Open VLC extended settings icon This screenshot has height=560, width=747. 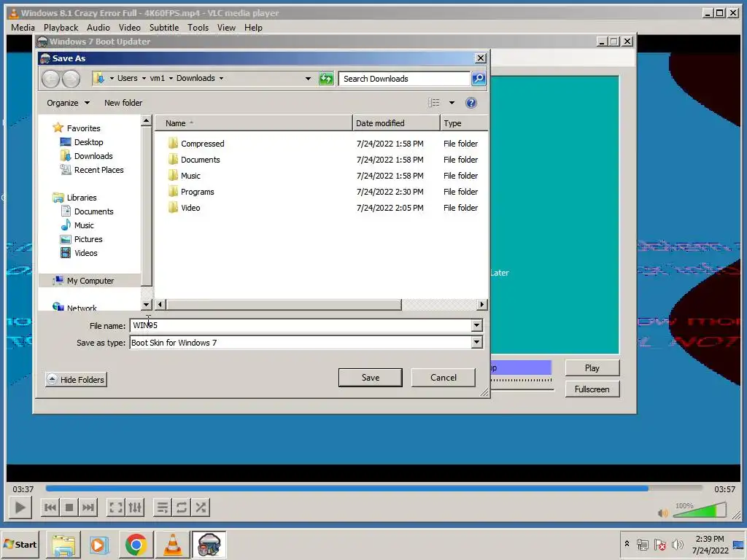pyautogui.click(x=135, y=507)
